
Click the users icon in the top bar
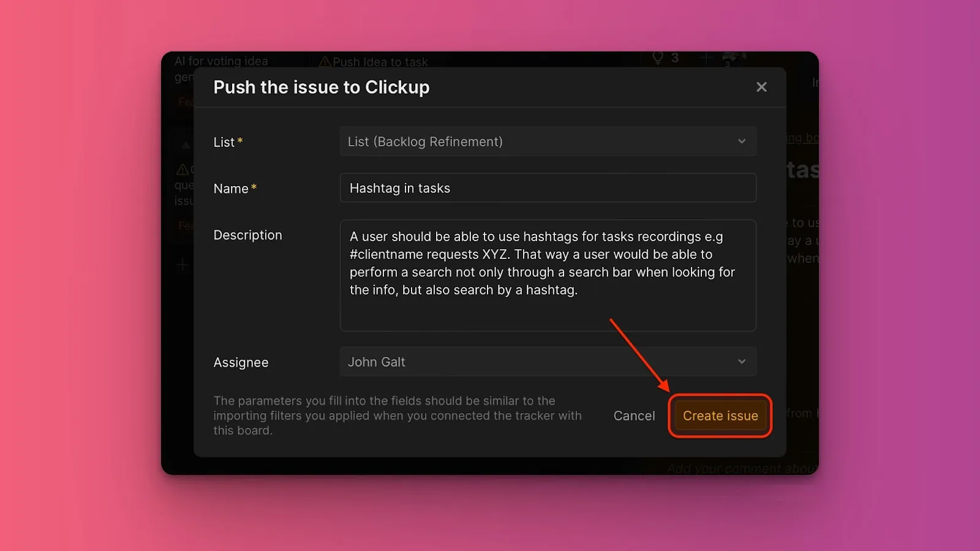coord(729,59)
